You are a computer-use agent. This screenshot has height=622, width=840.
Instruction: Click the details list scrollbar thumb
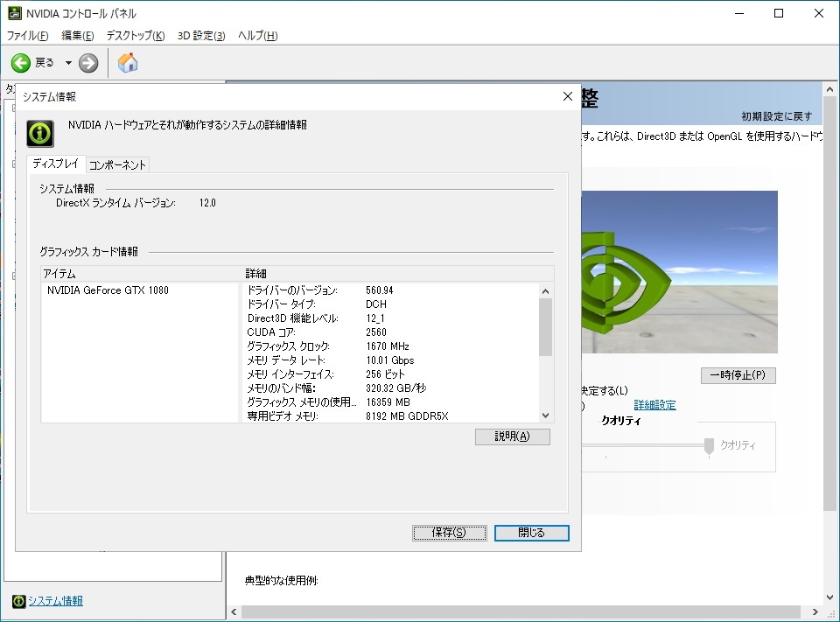pyautogui.click(x=545, y=327)
